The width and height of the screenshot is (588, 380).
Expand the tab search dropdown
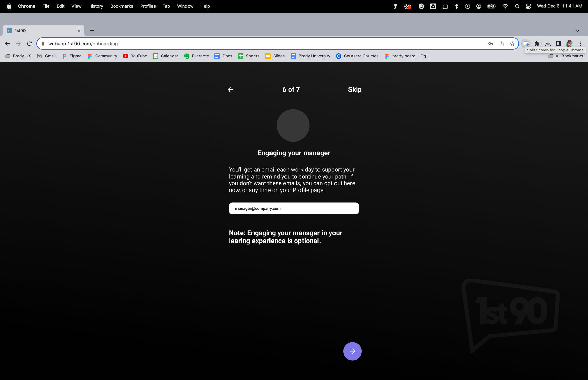[x=577, y=31]
